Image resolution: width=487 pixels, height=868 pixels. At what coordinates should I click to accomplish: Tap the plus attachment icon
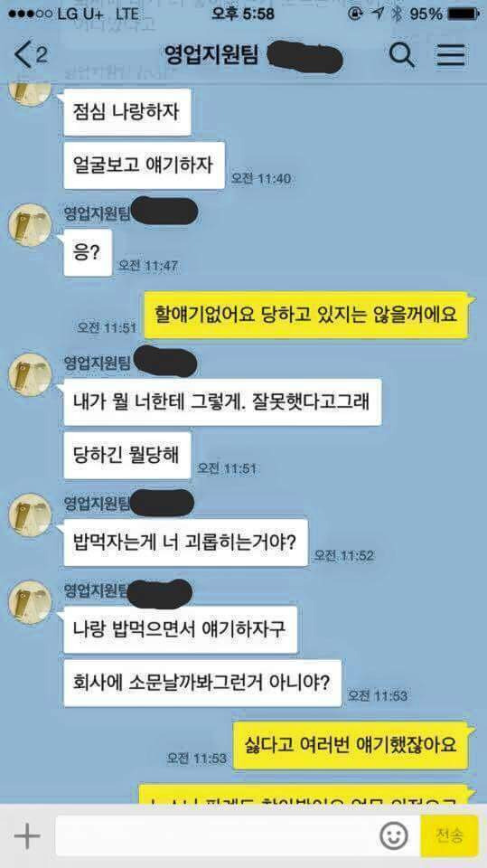coord(26,835)
